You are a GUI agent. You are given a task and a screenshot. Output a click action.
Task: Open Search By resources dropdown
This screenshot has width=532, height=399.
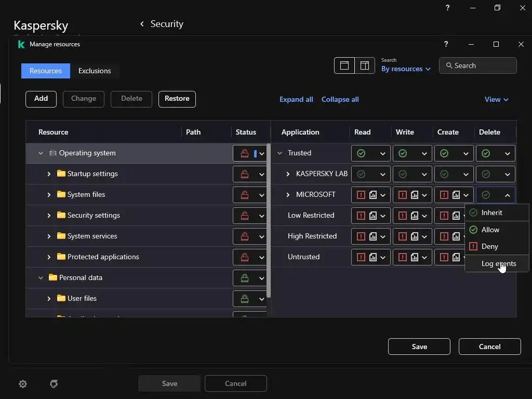pyautogui.click(x=406, y=69)
